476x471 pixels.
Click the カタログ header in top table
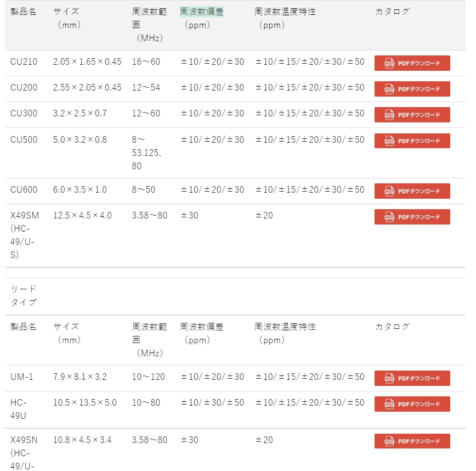click(x=393, y=12)
